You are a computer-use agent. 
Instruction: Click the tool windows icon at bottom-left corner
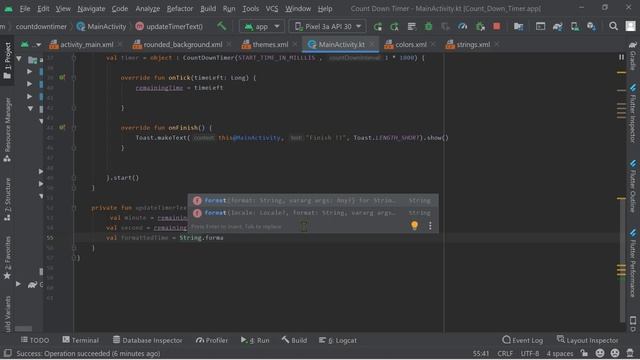[x=7, y=353]
